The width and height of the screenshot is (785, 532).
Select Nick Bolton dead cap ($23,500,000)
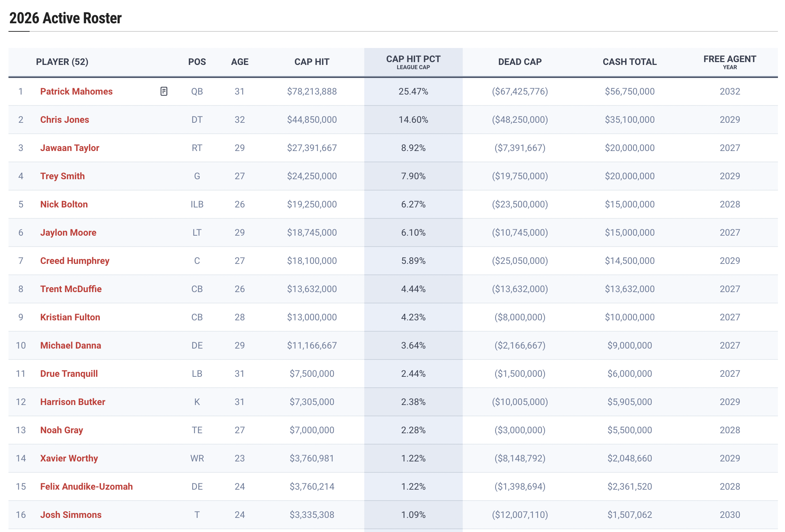click(x=520, y=204)
